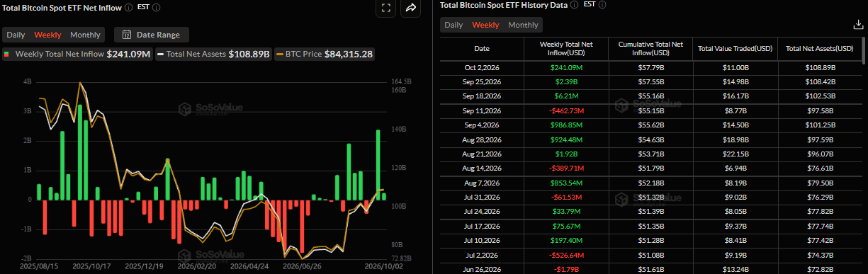Click the Sep 4,2026 date cell

tap(482, 125)
